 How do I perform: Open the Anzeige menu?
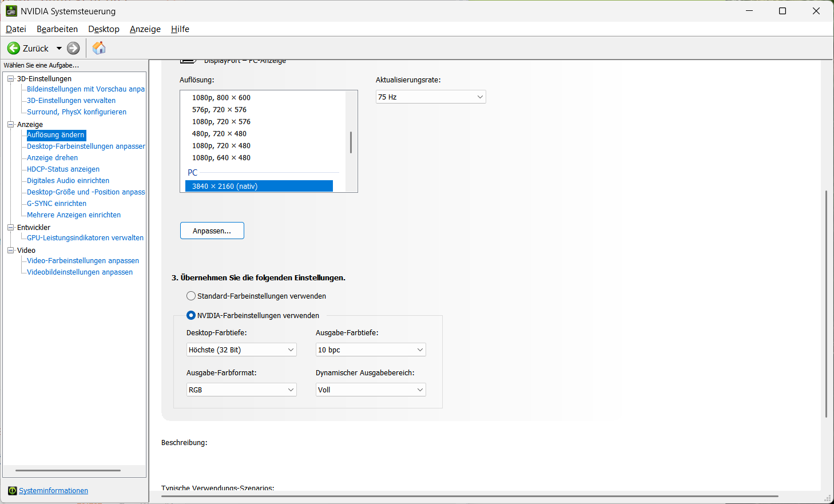(145, 29)
